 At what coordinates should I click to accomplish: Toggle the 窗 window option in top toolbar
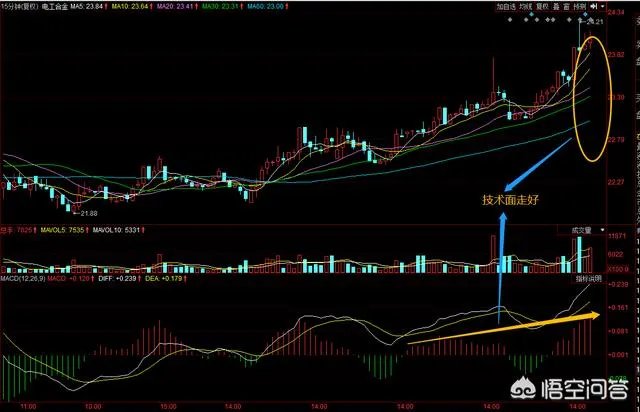(566, 7)
